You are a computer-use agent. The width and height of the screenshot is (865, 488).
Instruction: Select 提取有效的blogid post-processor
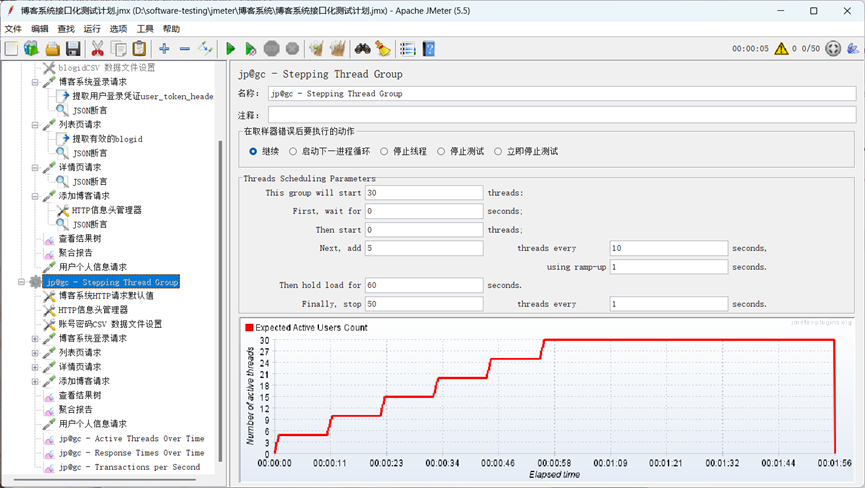(x=108, y=139)
